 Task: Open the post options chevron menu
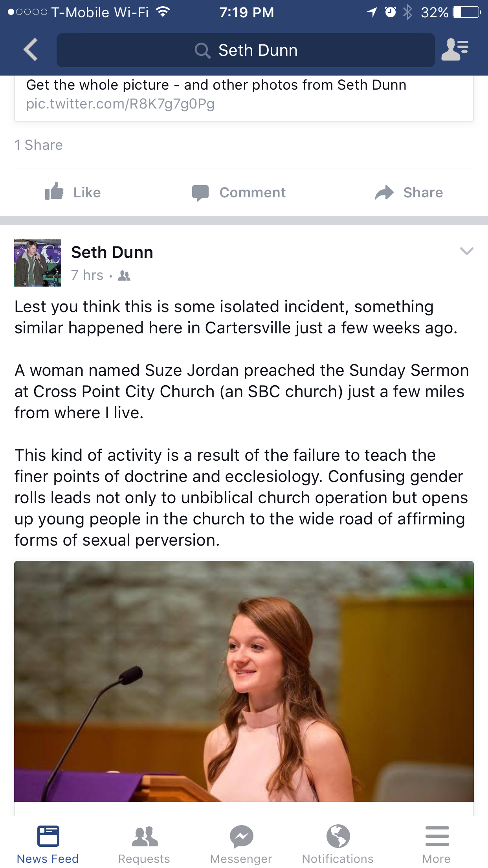(x=466, y=251)
